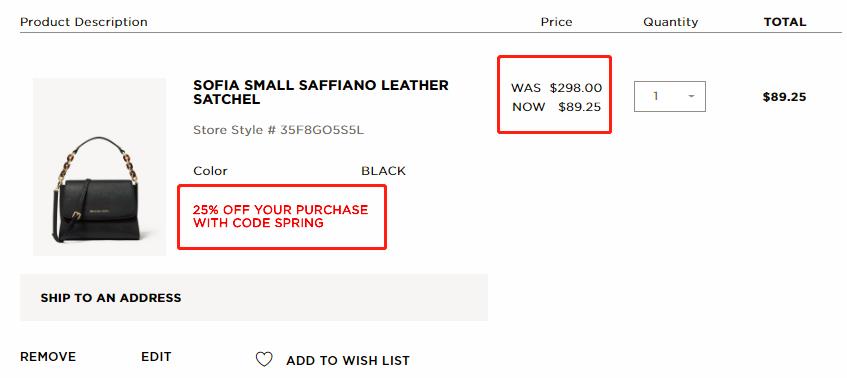
Task: Edit the Sofia satchel item
Action: 156,357
